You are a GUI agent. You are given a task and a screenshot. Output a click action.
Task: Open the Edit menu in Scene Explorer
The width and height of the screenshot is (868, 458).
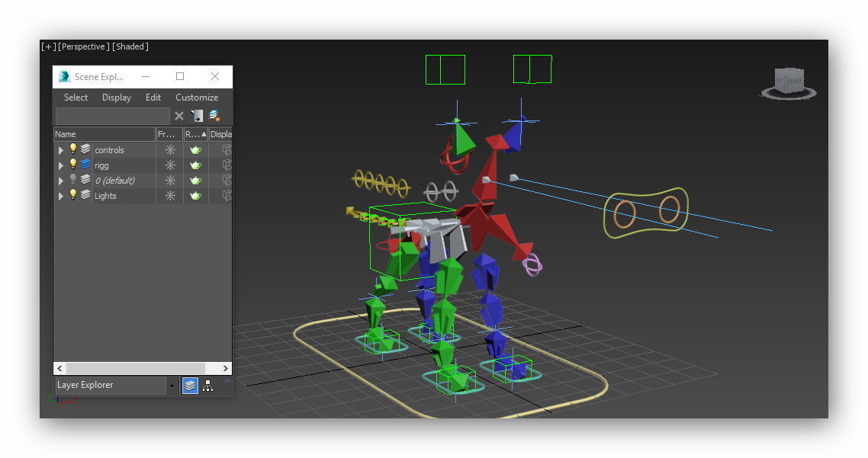point(153,98)
